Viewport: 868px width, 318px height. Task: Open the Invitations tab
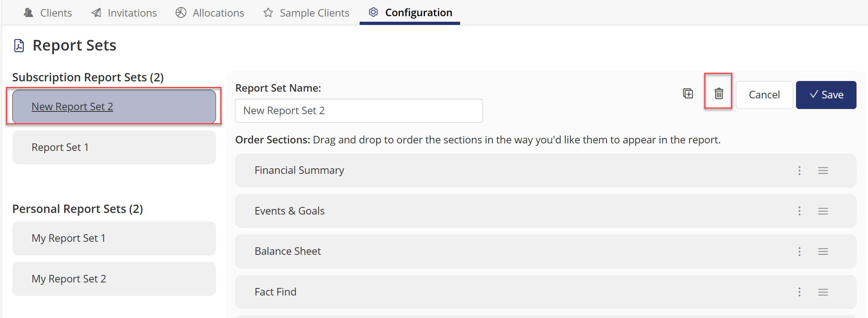tap(124, 13)
